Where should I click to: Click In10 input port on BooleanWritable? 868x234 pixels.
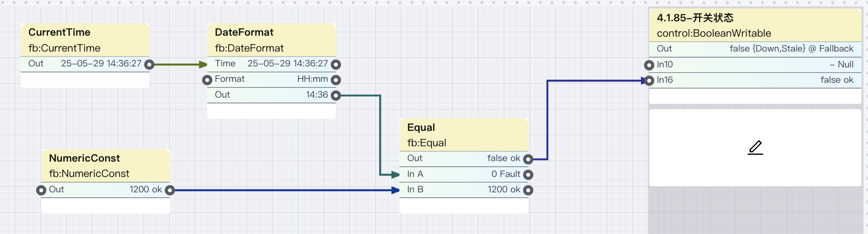(649, 65)
